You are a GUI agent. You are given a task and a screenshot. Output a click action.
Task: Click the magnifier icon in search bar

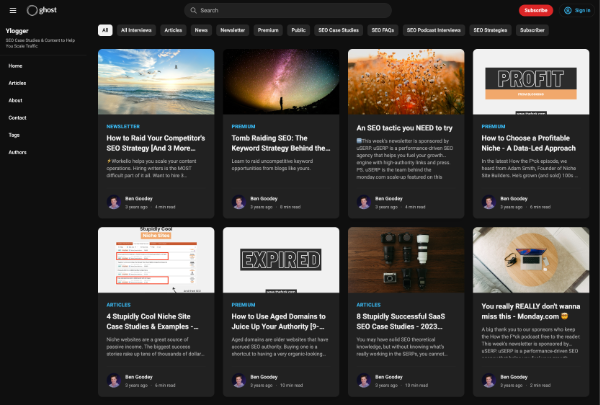point(190,10)
